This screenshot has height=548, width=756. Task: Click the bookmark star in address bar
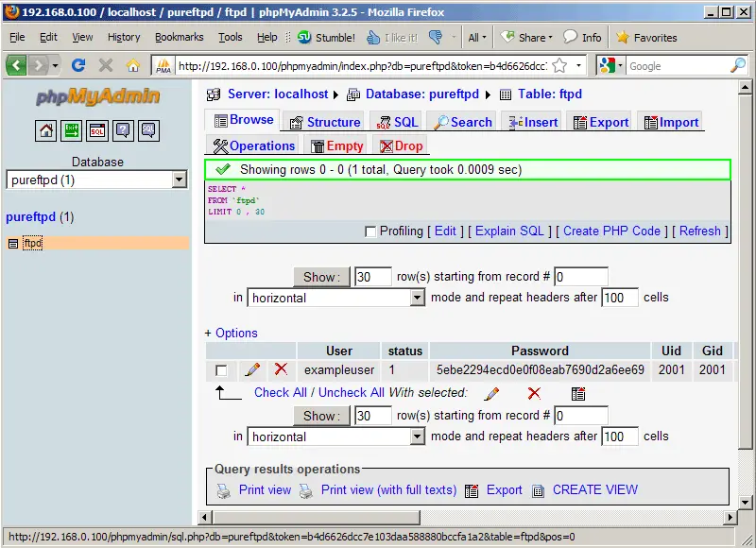pos(559,65)
